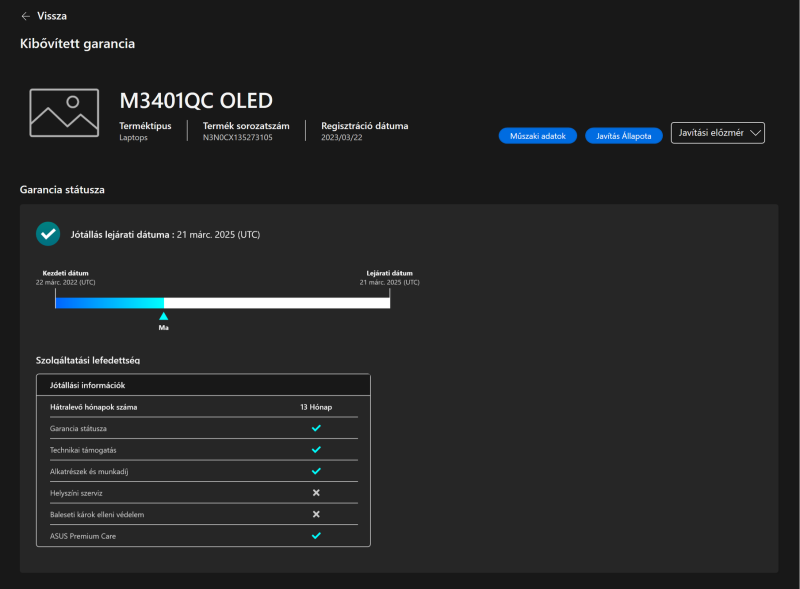Click the Helyszíni szerviz X mark
Screen dimensions: 800x589
click(316, 493)
